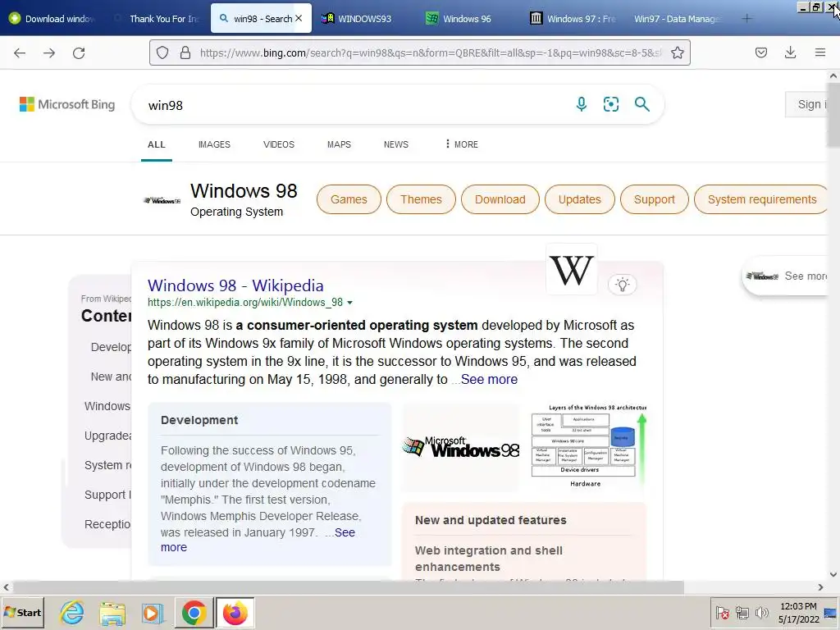Open Windows Explorer folder on the taskbar

coord(112,612)
